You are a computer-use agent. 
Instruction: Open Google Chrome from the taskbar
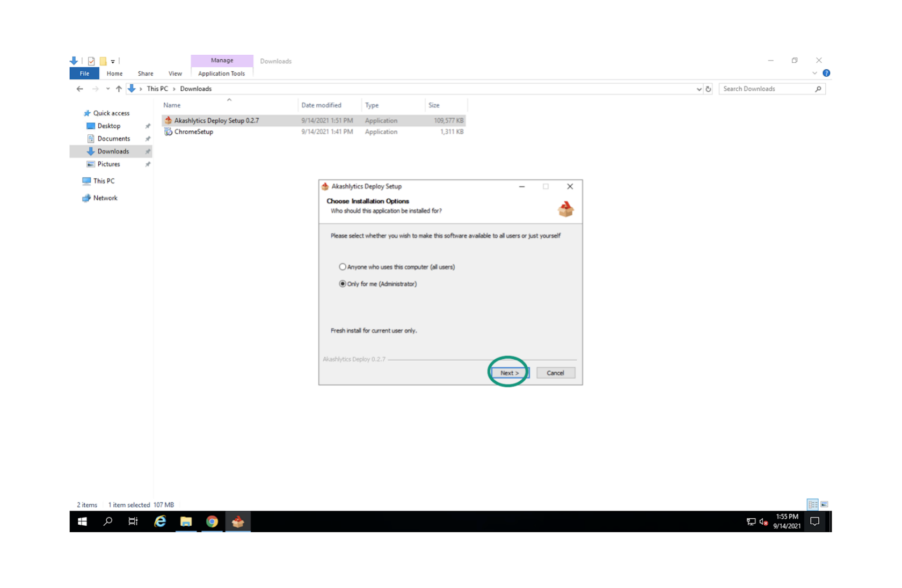click(x=212, y=521)
